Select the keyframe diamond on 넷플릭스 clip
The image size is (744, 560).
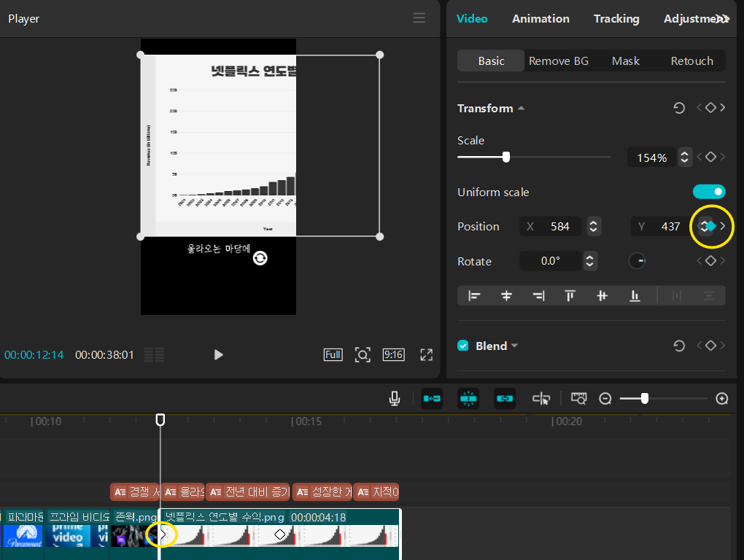[280, 534]
